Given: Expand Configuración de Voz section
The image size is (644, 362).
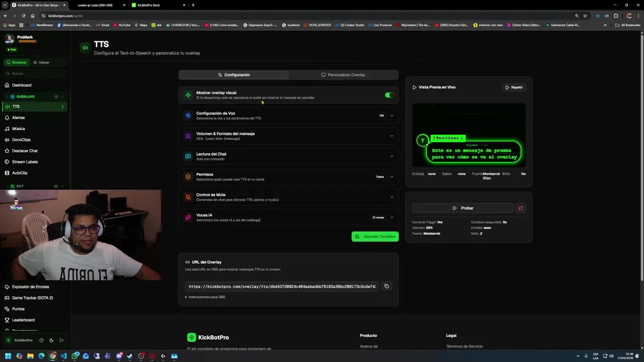Looking at the screenshot, I should click(288, 116).
